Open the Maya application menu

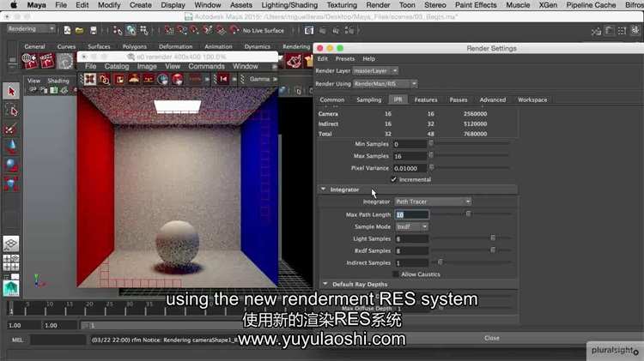click(36, 5)
